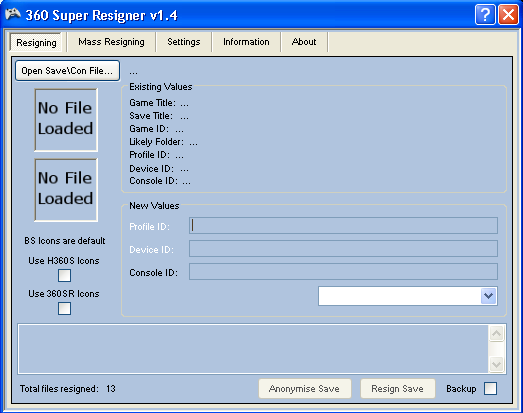Open the Information tab

(246, 42)
